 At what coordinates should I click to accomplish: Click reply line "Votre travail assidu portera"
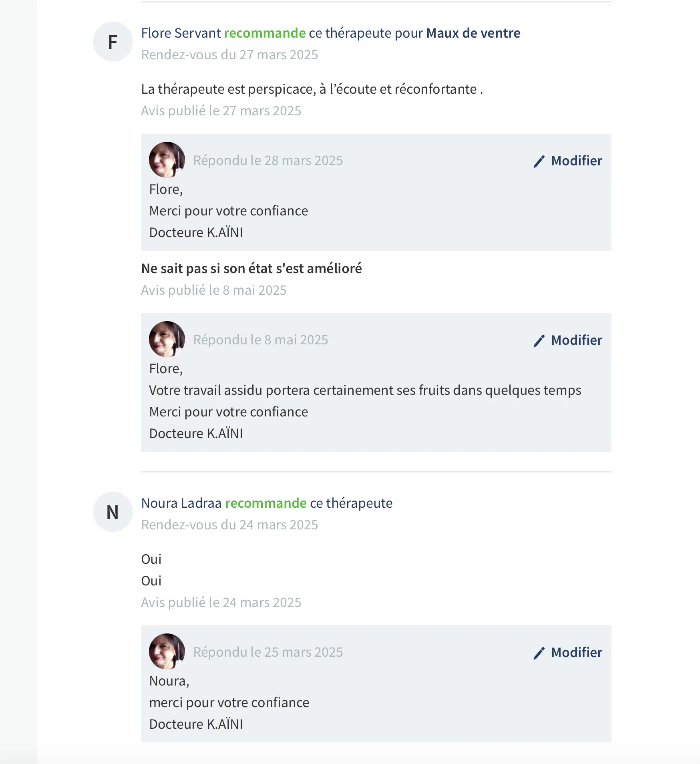365,390
